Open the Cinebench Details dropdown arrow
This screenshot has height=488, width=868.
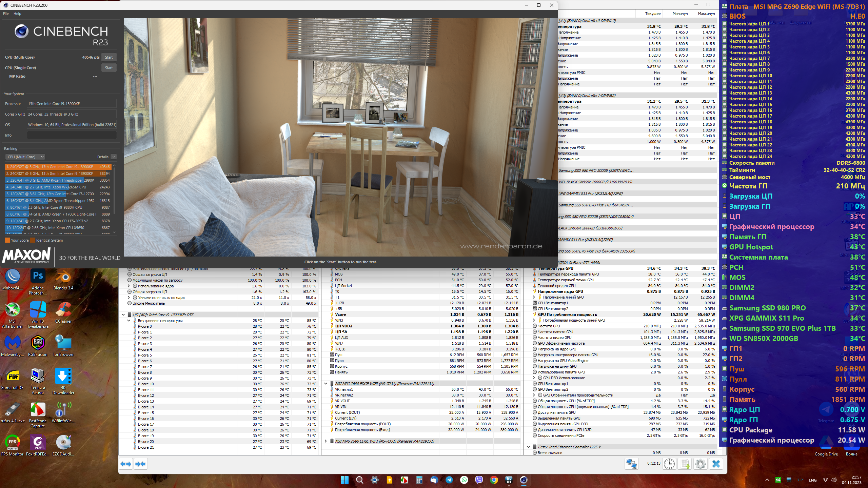point(114,157)
